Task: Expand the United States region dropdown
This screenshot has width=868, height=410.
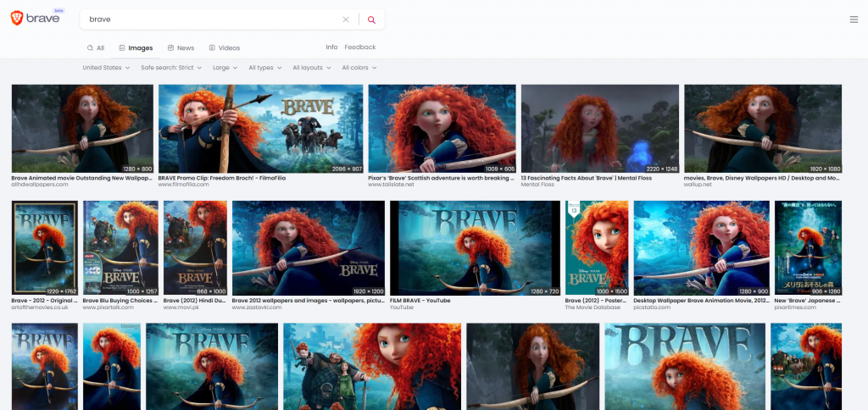Action: pyautogui.click(x=106, y=68)
